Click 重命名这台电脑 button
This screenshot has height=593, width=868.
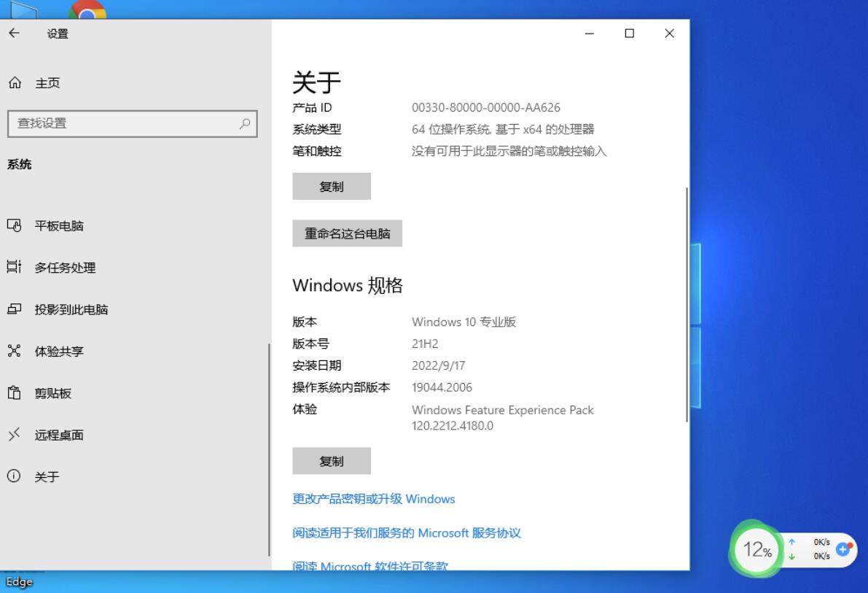[347, 233]
